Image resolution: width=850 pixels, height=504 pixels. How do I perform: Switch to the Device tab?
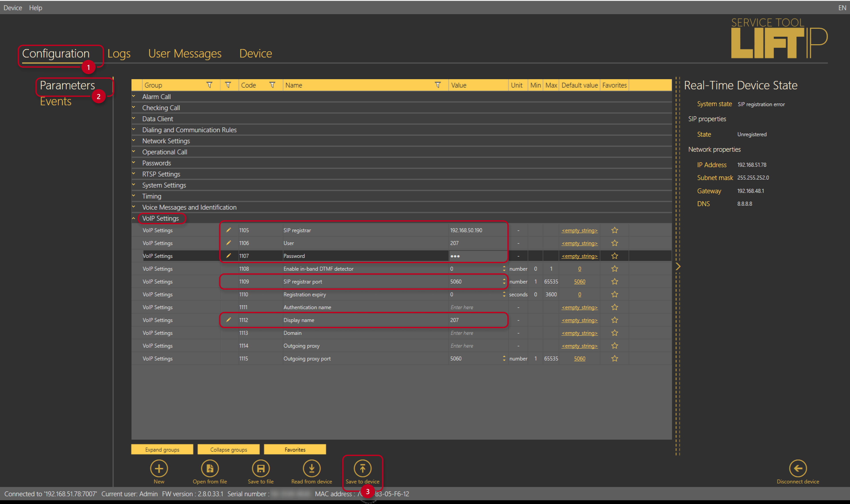[x=256, y=54]
